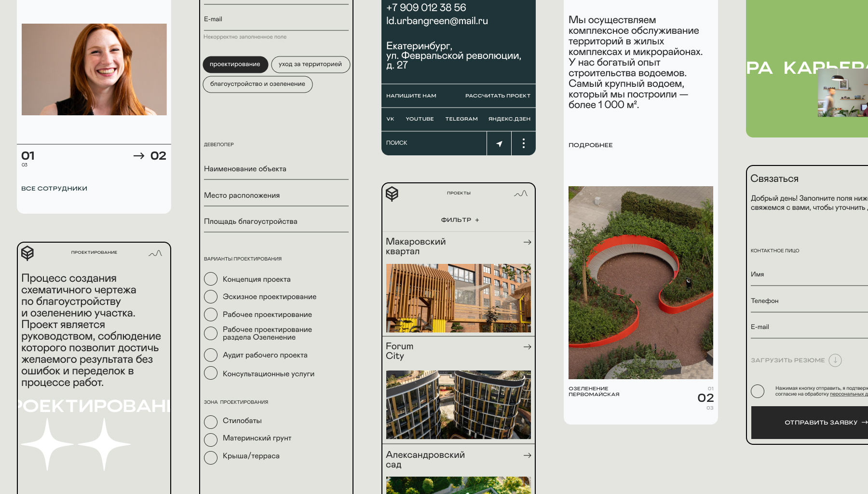Click the arrow next to Forum City
Screen dimensions: 868x494
pyautogui.click(x=527, y=347)
